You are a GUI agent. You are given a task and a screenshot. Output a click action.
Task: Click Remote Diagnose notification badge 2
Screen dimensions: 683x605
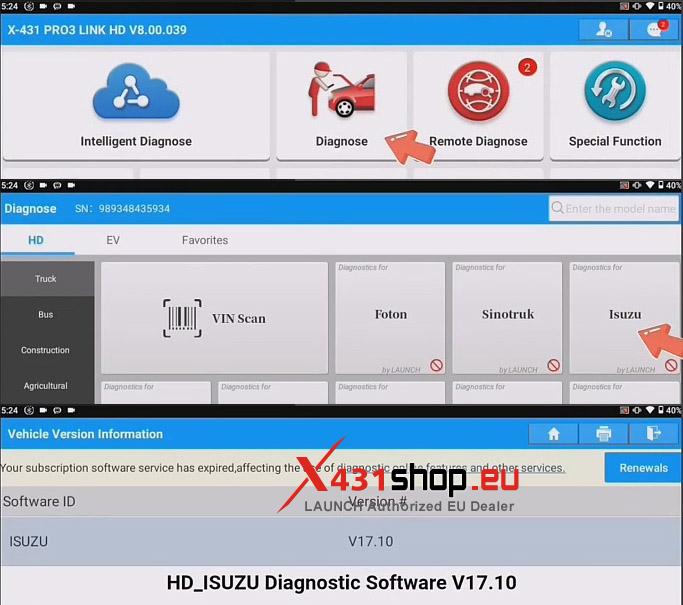(x=527, y=68)
